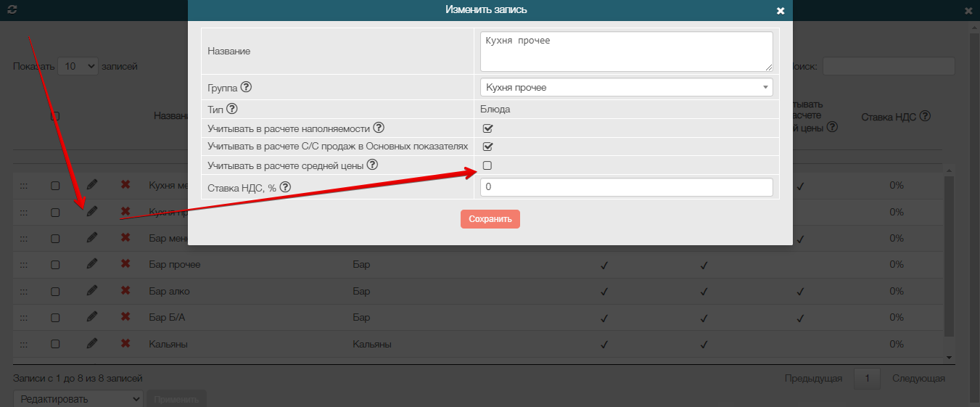Screen dimensions: 980x407
Task: Select page number 1 in pagination
Action: [868, 378]
